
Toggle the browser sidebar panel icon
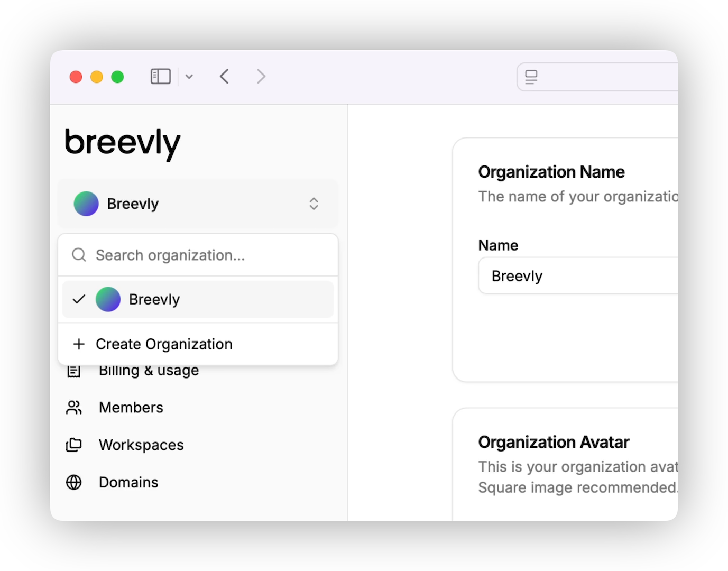click(x=160, y=77)
